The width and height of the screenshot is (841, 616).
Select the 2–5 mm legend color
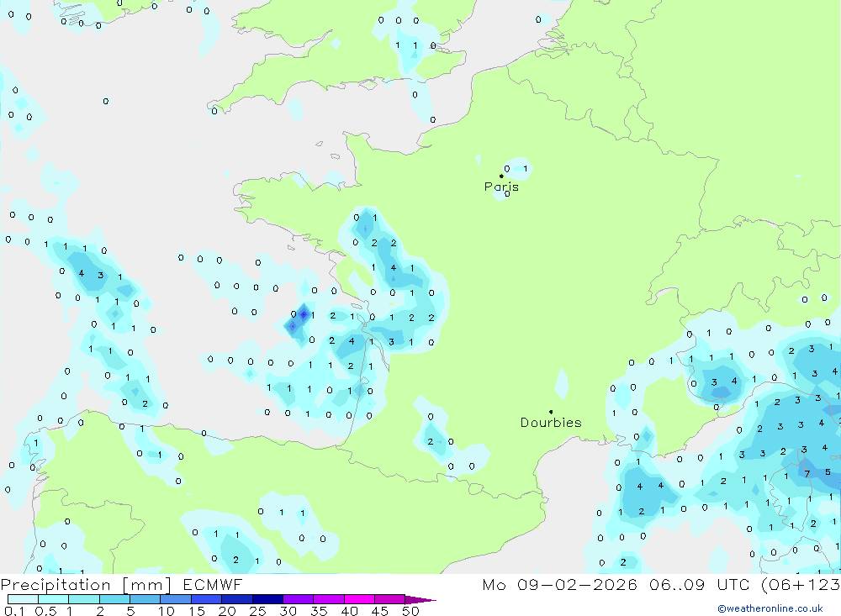(x=114, y=599)
